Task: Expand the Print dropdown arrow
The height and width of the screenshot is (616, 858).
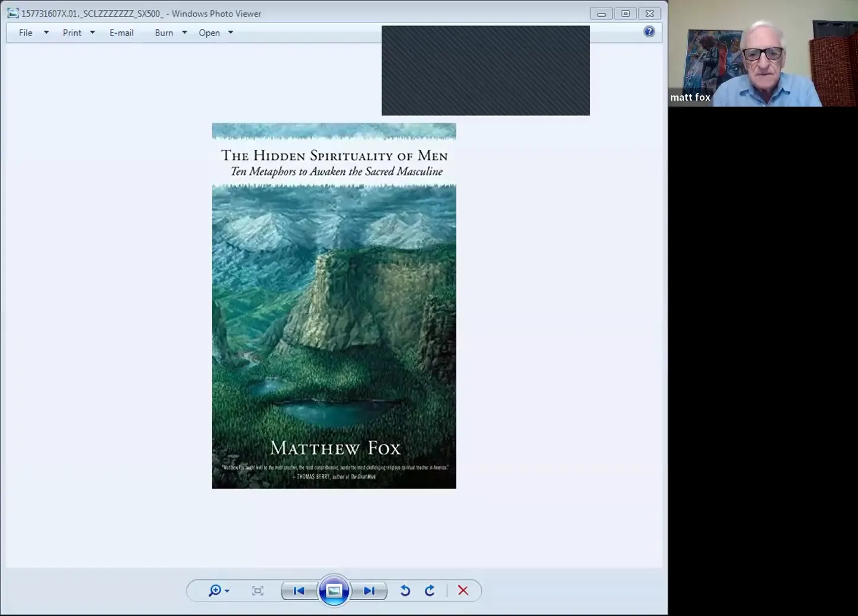Action: [x=92, y=33]
